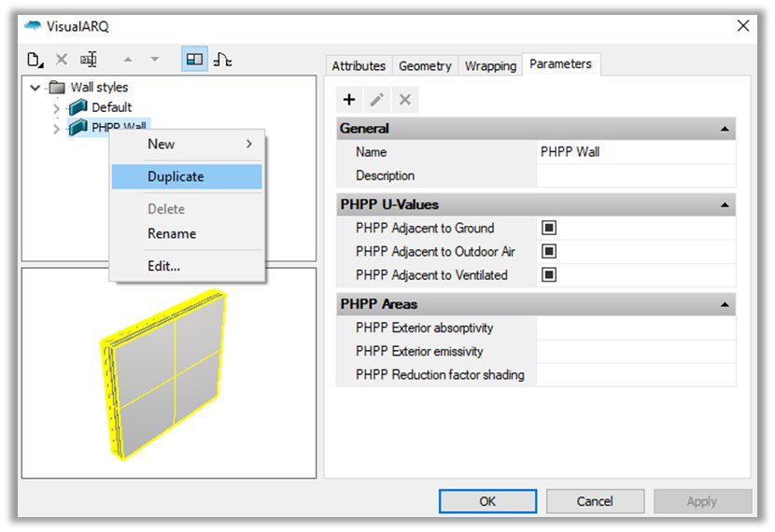775x532 pixels.
Task: Click the greyed Delete context menu entry
Action: [x=187, y=209]
